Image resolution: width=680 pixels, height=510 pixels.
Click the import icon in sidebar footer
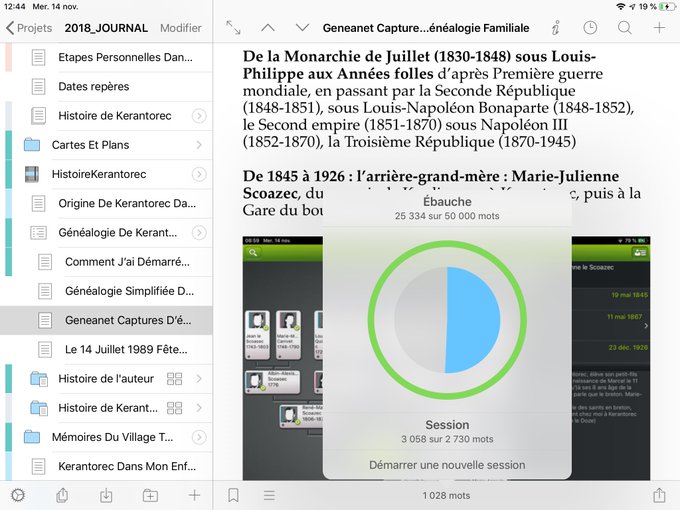point(106,495)
